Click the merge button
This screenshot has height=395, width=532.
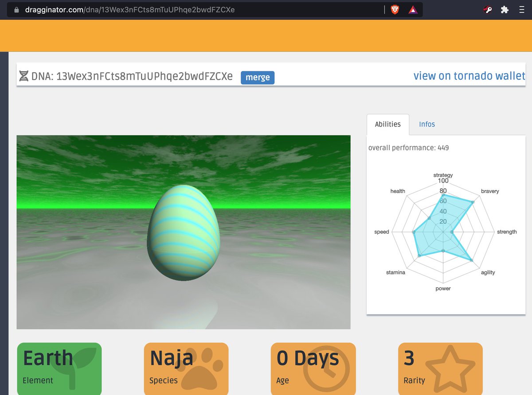pos(258,77)
